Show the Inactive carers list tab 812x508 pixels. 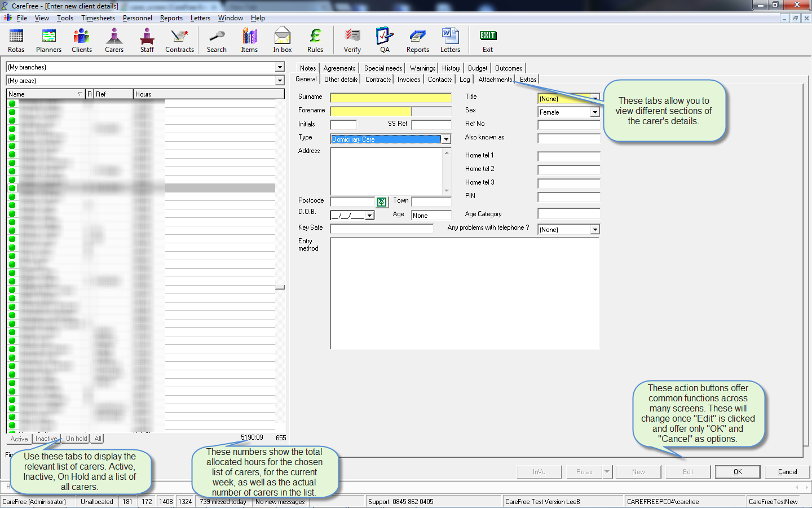pyautogui.click(x=46, y=439)
